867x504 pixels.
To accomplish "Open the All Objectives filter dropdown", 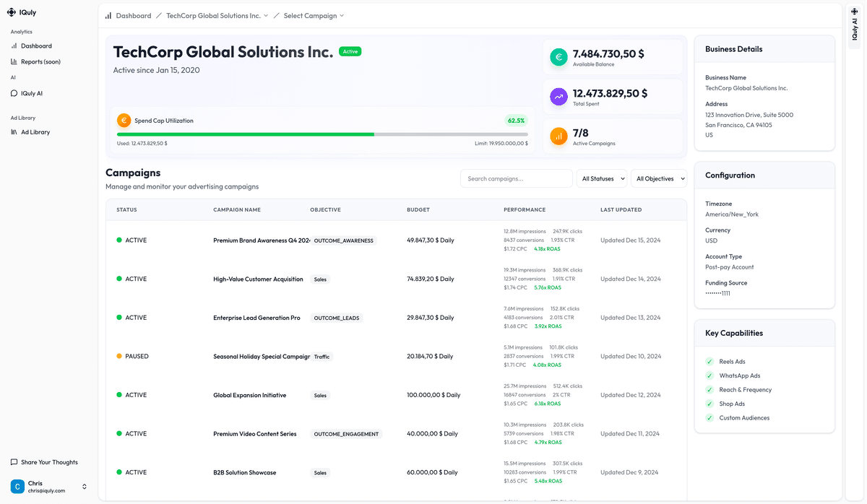I will click(657, 178).
